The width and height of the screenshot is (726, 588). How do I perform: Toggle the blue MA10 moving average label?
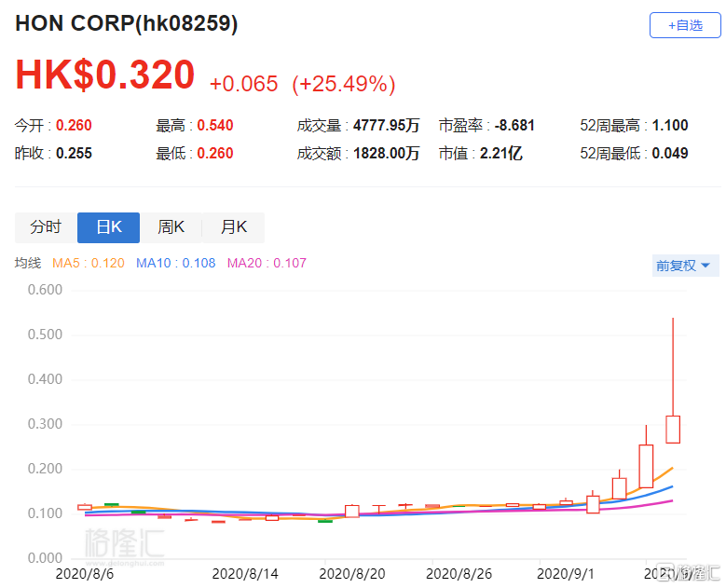[x=175, y=263]
